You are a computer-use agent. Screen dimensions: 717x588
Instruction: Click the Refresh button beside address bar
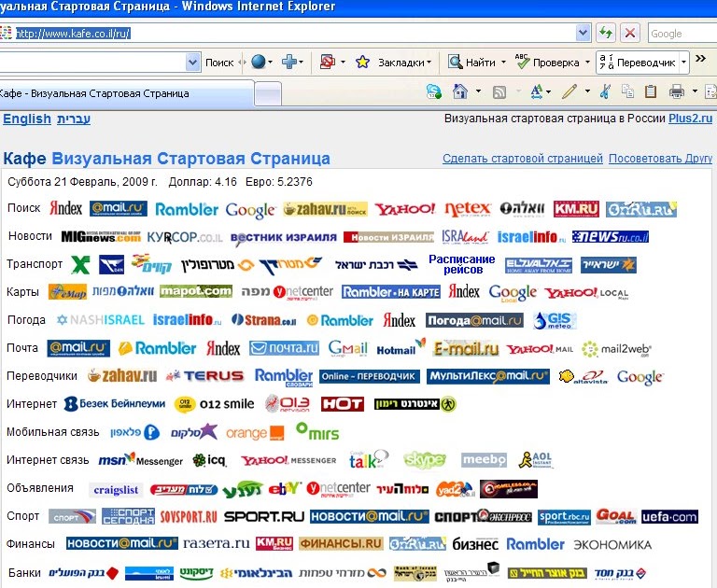pos(606,33)
